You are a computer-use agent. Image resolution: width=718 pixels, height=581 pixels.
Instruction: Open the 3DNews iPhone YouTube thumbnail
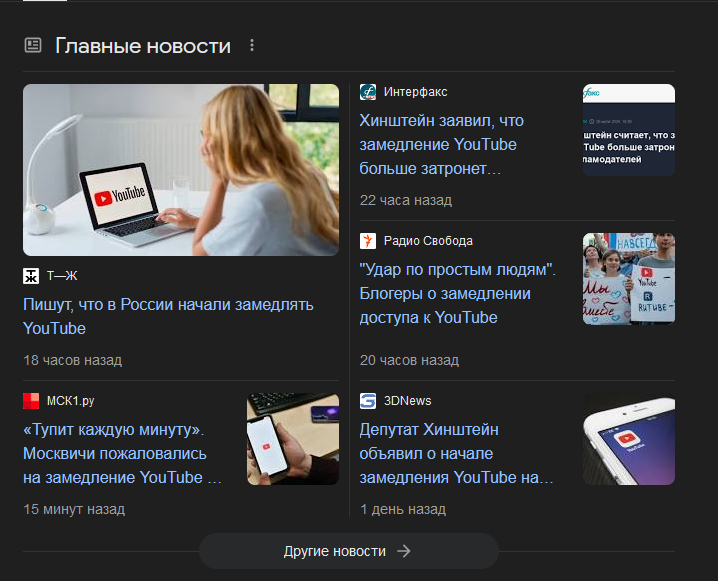pyautogui.click(x=629, y=439)
